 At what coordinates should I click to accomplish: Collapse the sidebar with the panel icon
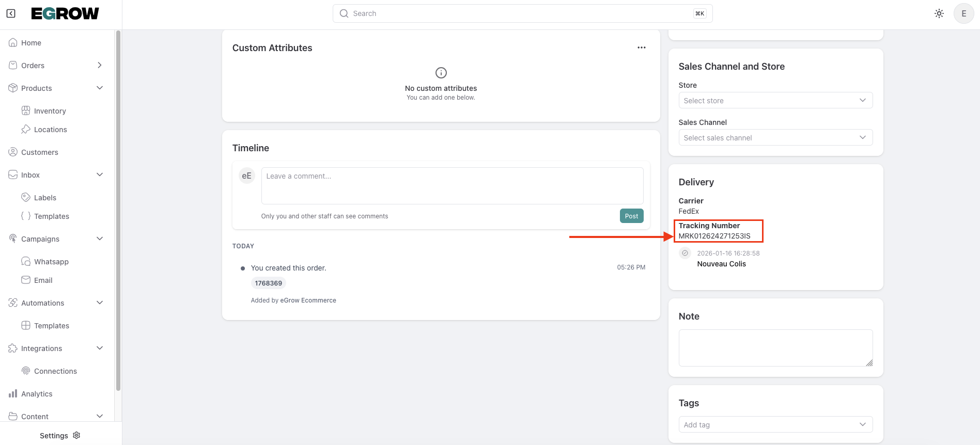pyautogui.click(x=11, y=13)
